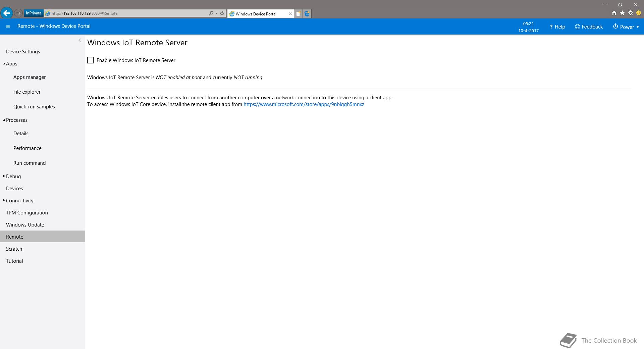644x349 pixels.
Task: Open Apps manager page
Action: coord(30,77)
